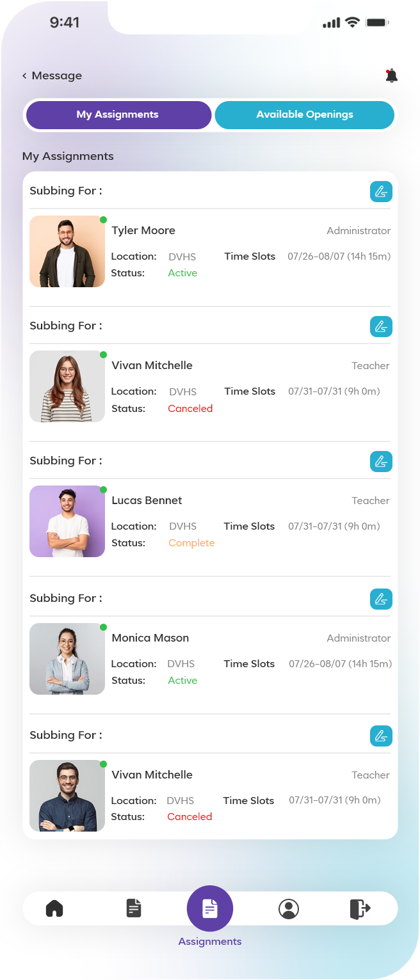Open the notifications bell
The width and height of the screenshot is (420, 980).
point(392,75)
